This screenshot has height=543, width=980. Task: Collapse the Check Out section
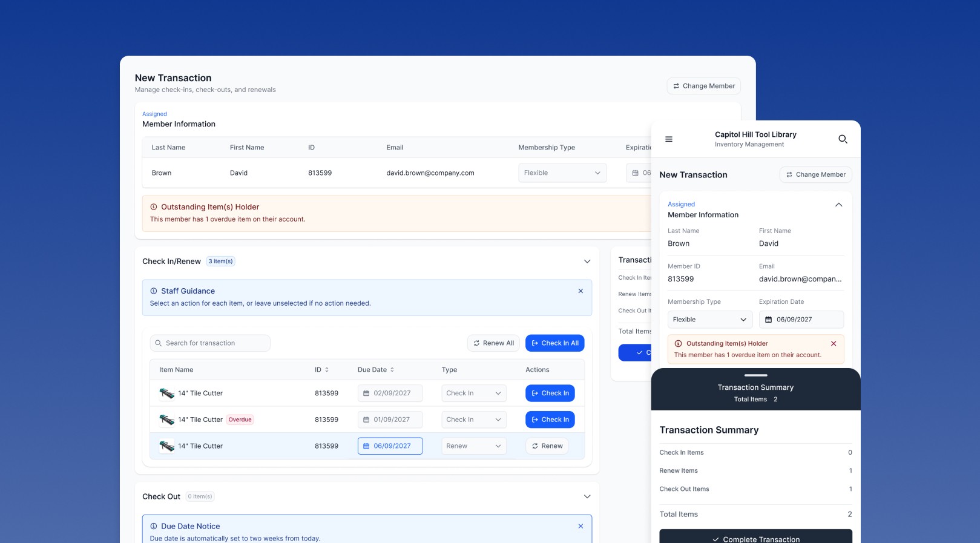coord(587,496)
